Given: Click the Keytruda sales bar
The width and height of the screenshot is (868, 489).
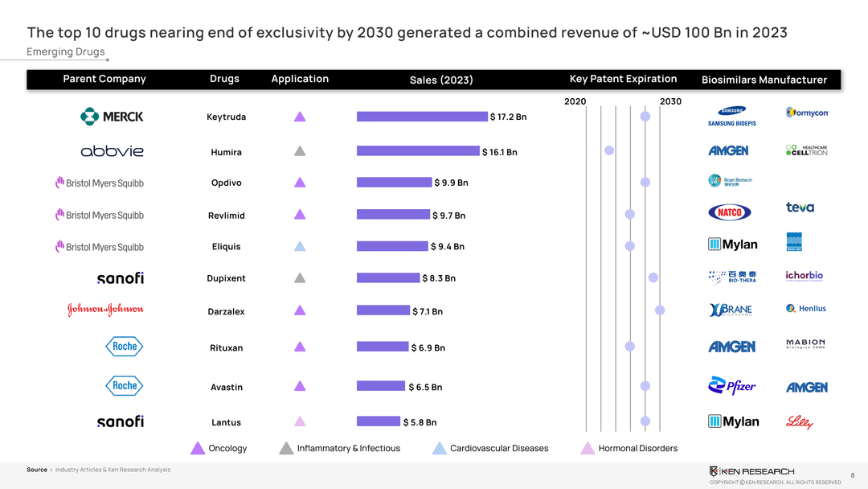Looking at the screenshot, I should (422, 117).
